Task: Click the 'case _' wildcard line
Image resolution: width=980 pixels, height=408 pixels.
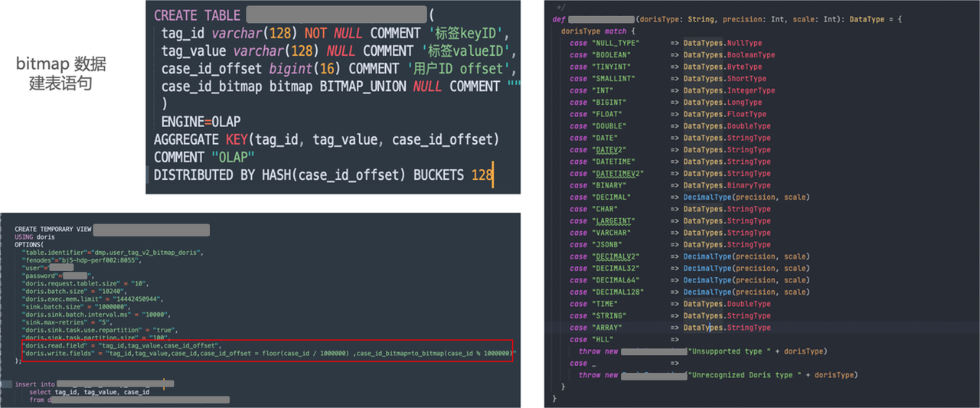Action: tap(624, 364)
